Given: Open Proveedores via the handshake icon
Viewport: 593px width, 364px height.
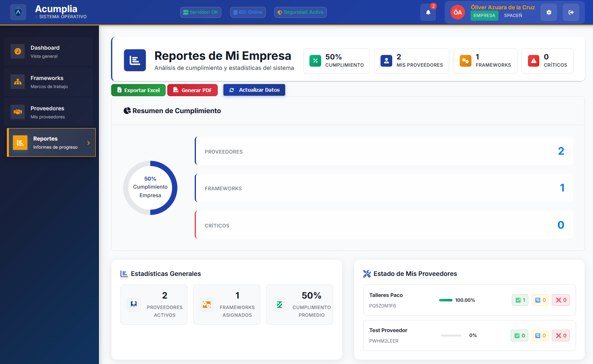Looking at the screenshot, I should [x=18, y=112].
